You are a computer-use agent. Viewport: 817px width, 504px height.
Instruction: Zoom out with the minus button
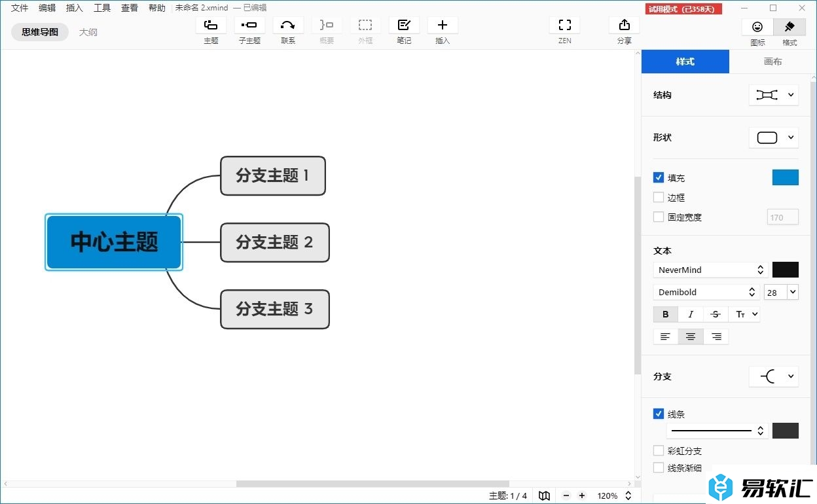coord(567,495)
